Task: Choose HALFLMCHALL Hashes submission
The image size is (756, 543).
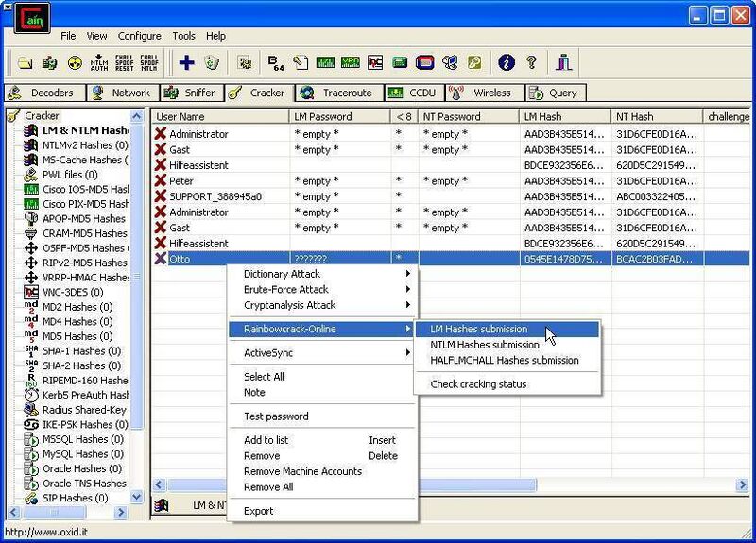Action: pyautogui.click(x=507, y=361)
